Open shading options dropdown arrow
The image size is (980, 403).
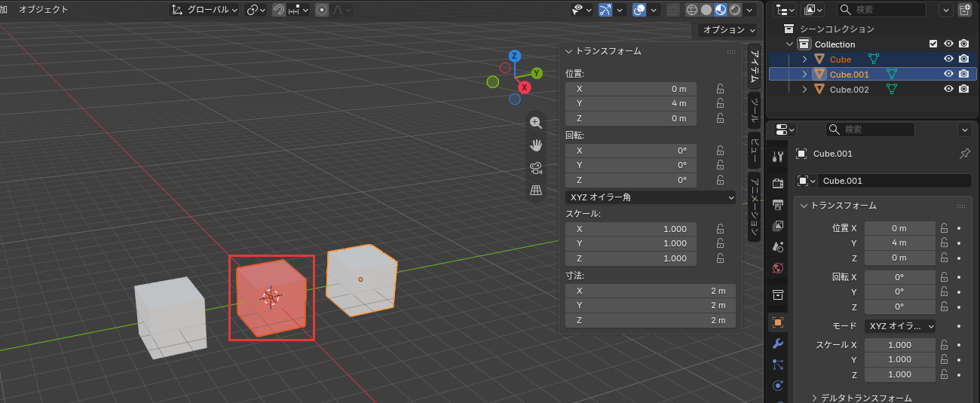(x=749, y=10)
